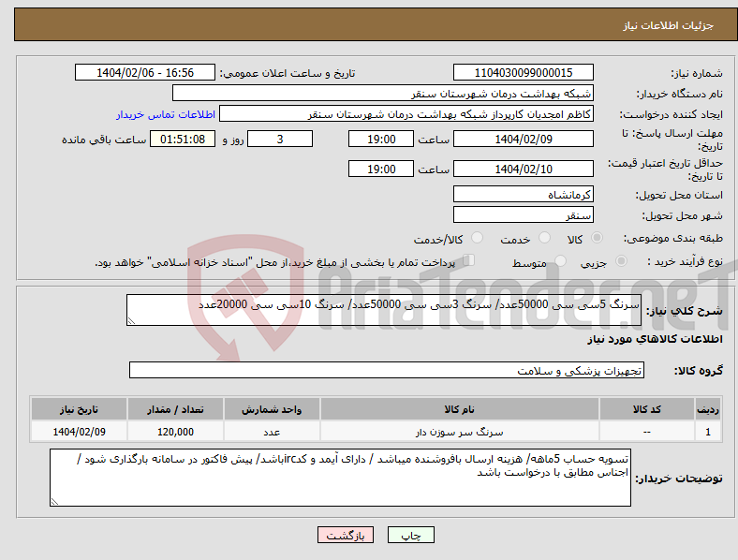The image size is (738, 560).
Task: Click the delivery province field کرمانشاه
Action: click(x=524, y=194)
